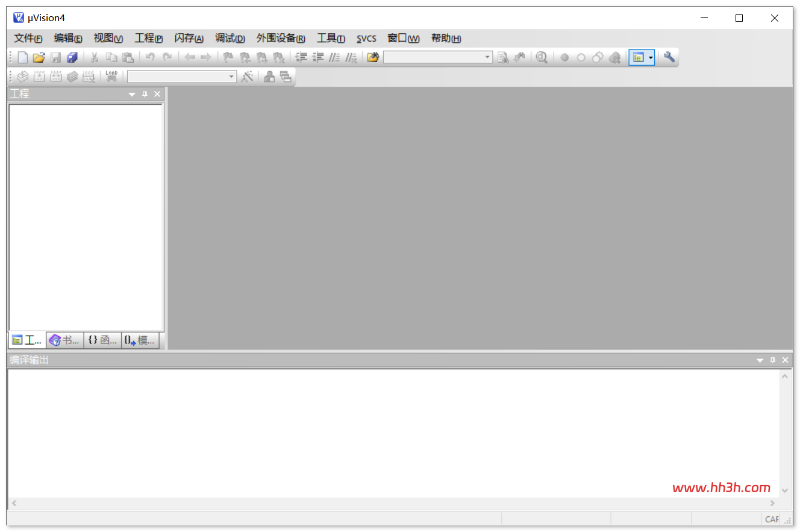Click the LOAD download icon
Screen dimensions: 800x532
click(111, 77)
